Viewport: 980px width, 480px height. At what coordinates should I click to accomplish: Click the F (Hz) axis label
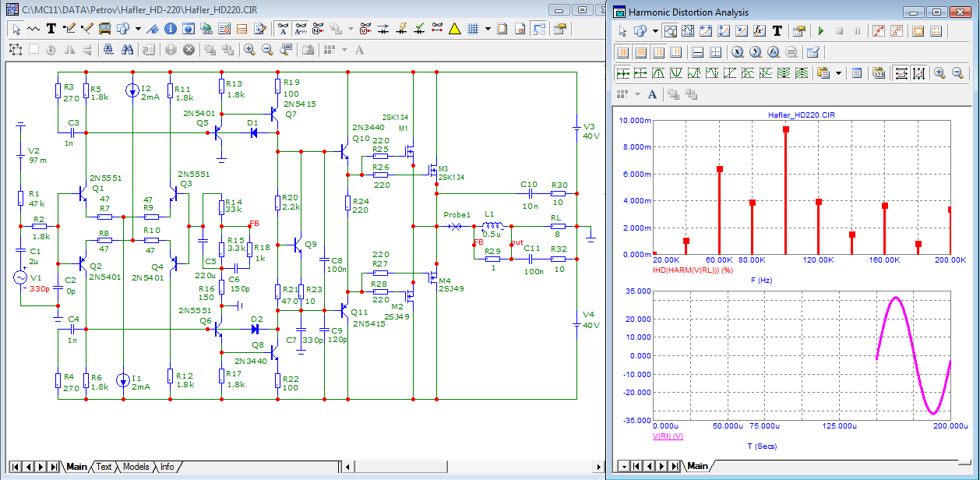tap(762, 280)
